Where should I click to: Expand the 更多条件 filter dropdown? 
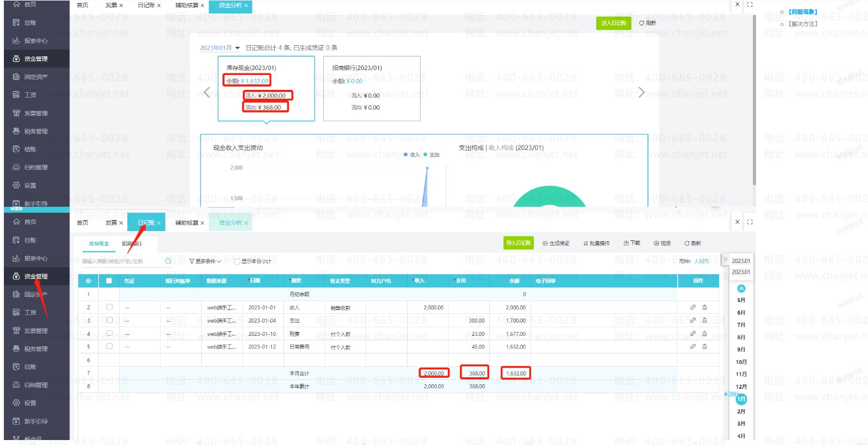[x=205, y=261]
